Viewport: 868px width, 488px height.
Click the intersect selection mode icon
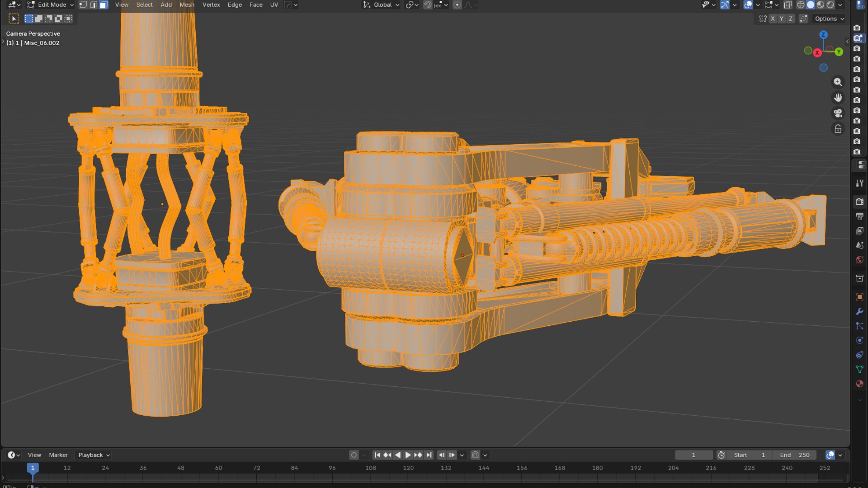[68, 19]
